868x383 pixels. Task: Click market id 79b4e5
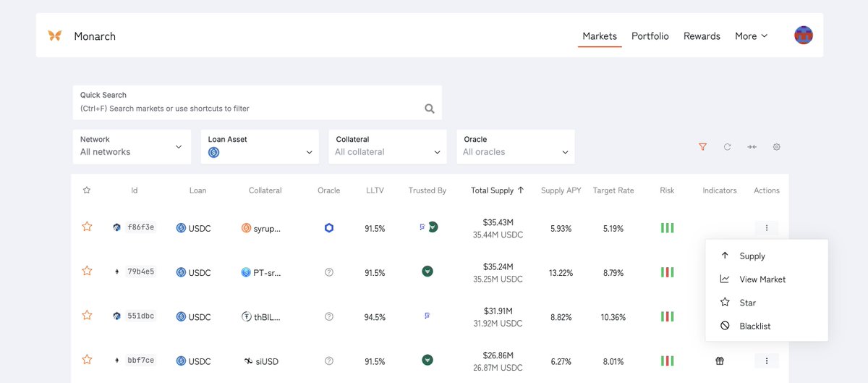pos(140,272)
